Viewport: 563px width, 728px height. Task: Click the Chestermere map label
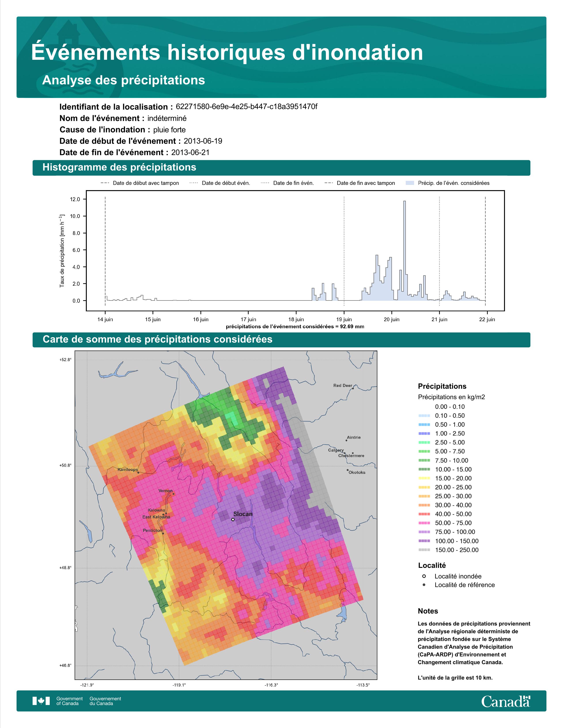[x=351, y=456]
